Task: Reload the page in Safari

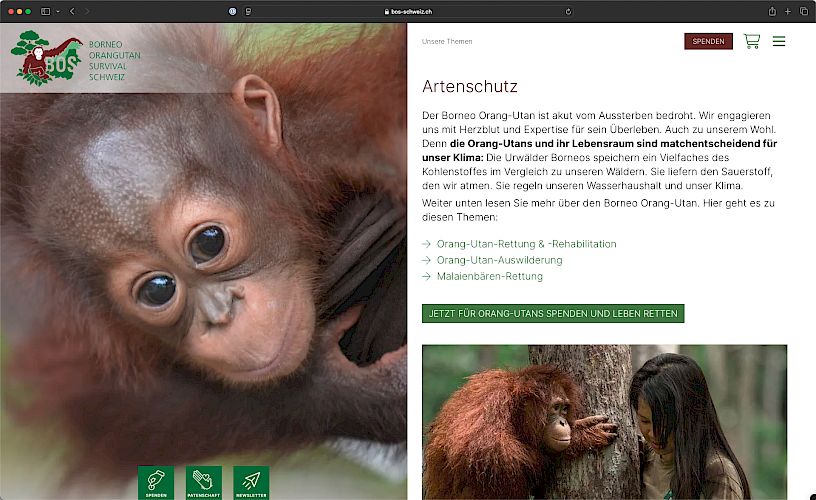Action: (x=568, y=11)
